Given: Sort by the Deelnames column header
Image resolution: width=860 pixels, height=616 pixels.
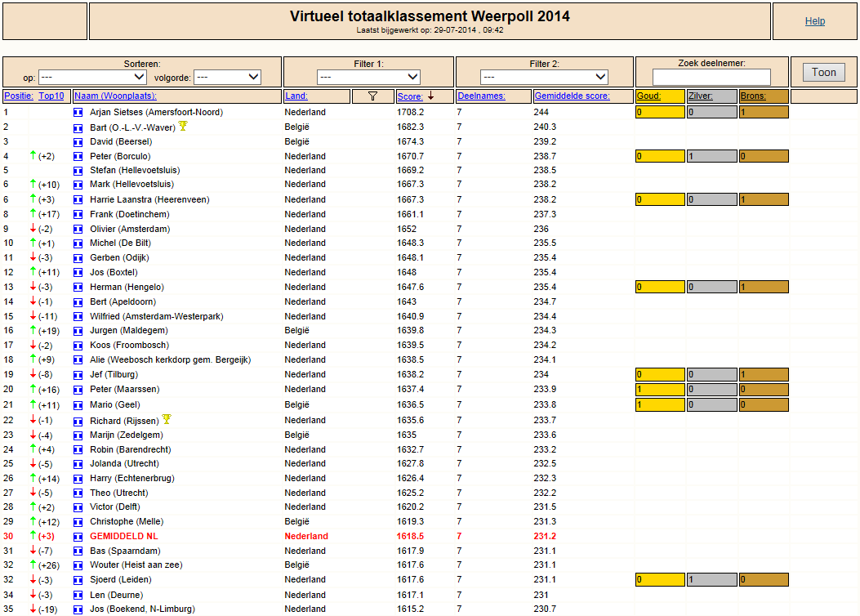Looking at the screenshot, I should coord(482,96).
